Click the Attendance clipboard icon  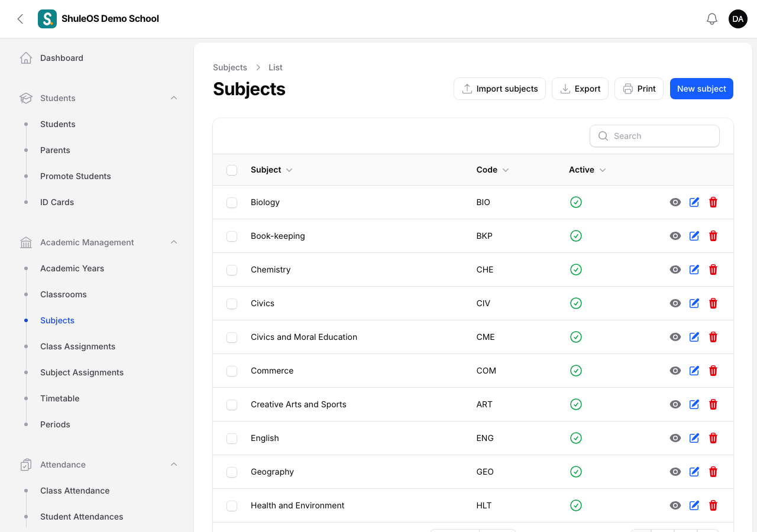tap(26, 465)
